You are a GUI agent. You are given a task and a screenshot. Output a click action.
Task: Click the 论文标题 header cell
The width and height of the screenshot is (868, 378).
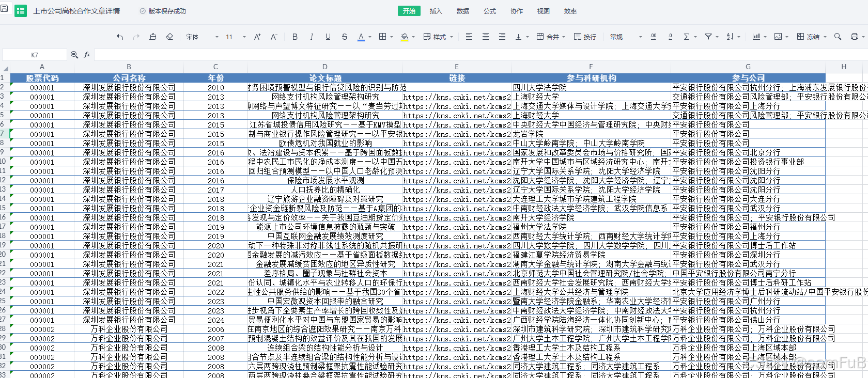click(325, 78)
